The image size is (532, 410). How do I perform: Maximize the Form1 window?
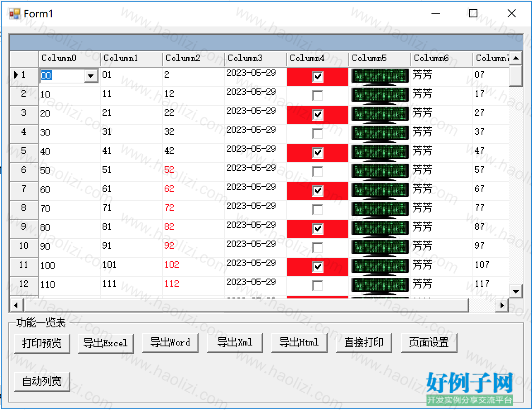[473, 14]
